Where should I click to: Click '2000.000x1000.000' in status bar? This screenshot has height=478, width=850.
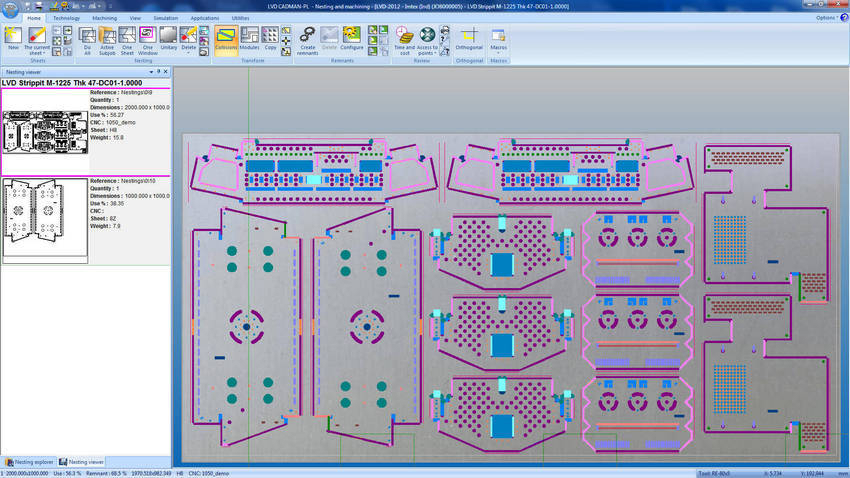26,473
